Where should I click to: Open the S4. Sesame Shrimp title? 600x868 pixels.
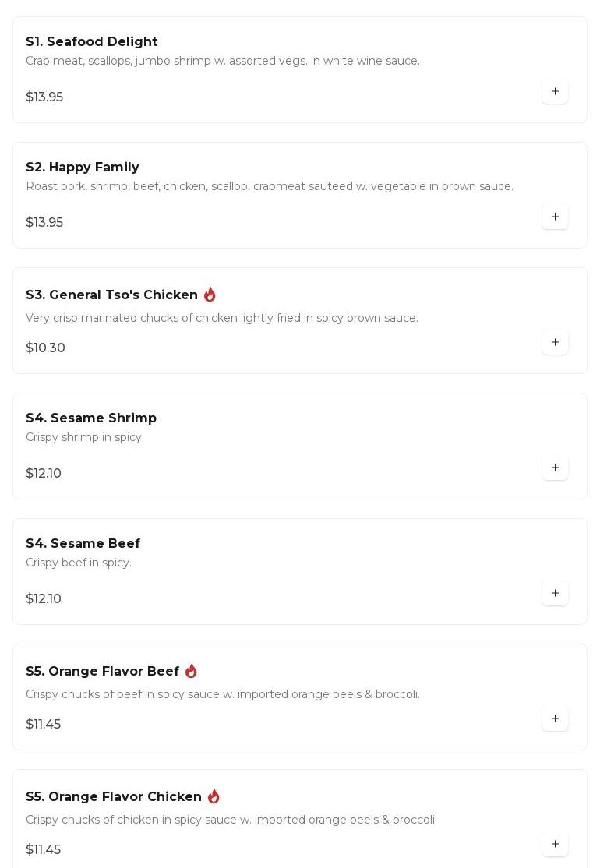point(90,418)
